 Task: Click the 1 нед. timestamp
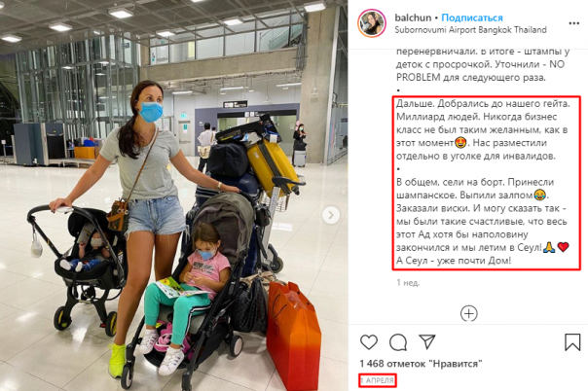click(408, 283)
